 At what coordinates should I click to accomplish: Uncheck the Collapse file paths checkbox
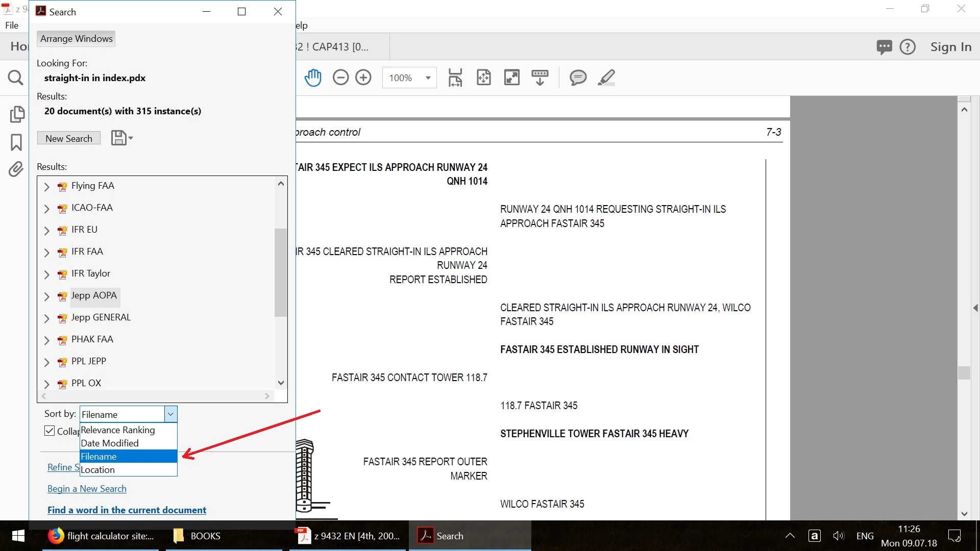(50, 431)
